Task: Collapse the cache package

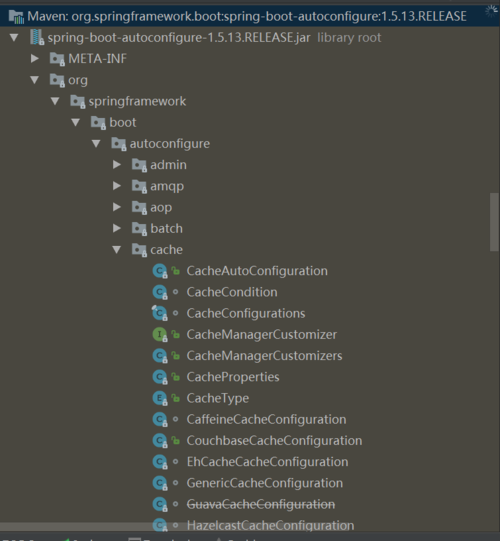Action: 117,250
